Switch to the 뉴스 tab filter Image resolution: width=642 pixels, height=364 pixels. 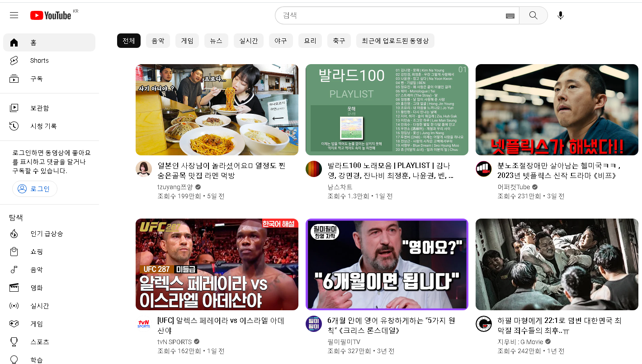pyautogui.click(x=216, y=40)
